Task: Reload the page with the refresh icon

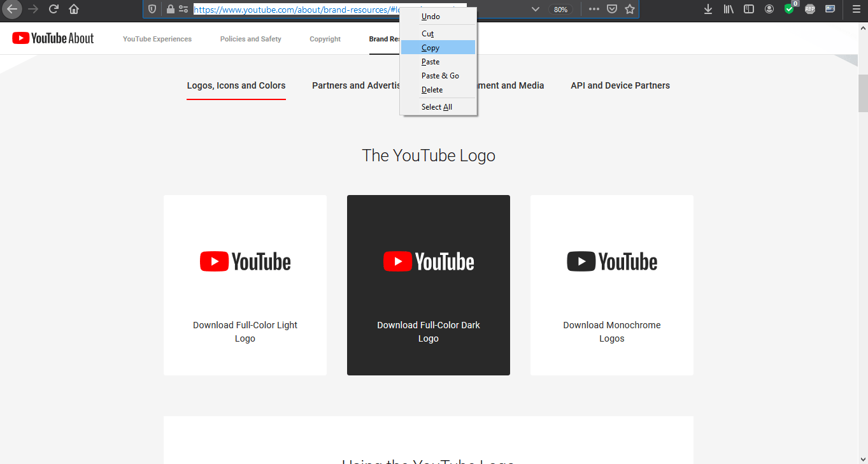Action: [53, 9]
